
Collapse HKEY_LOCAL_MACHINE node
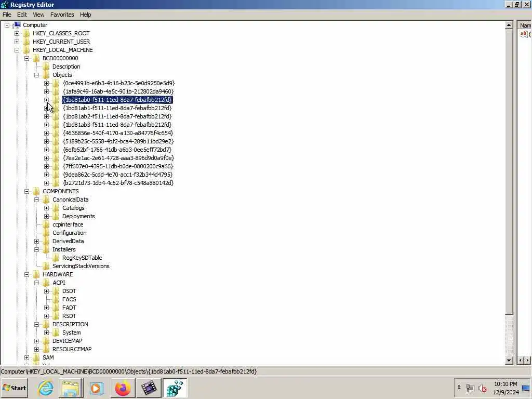tap(17, 50)
